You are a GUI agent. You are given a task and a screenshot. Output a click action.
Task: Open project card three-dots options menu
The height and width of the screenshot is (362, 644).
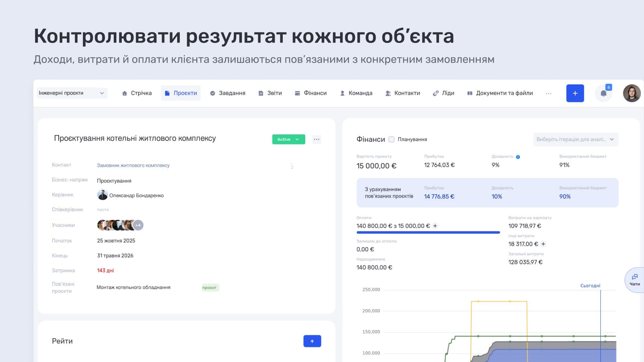click(316, 139)
